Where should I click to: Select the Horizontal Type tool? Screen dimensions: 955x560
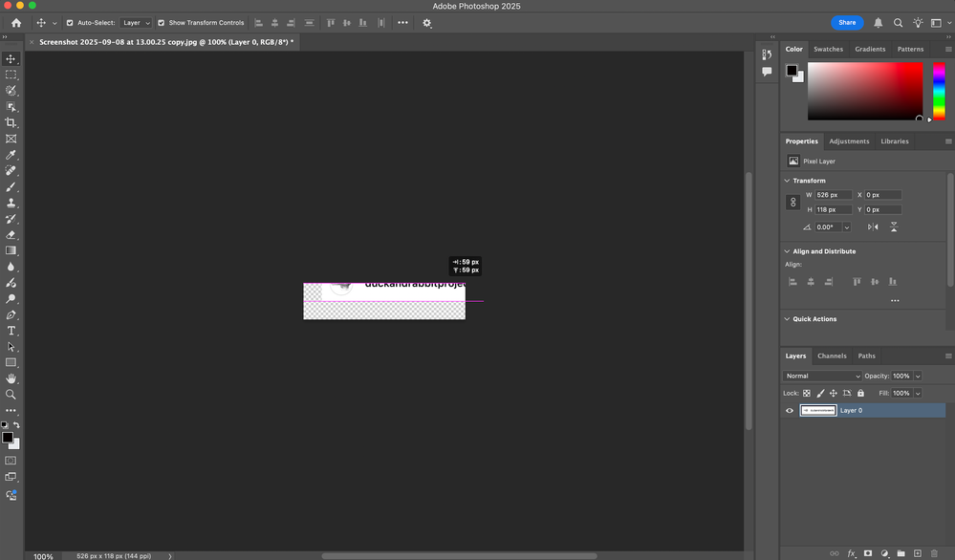11,331
